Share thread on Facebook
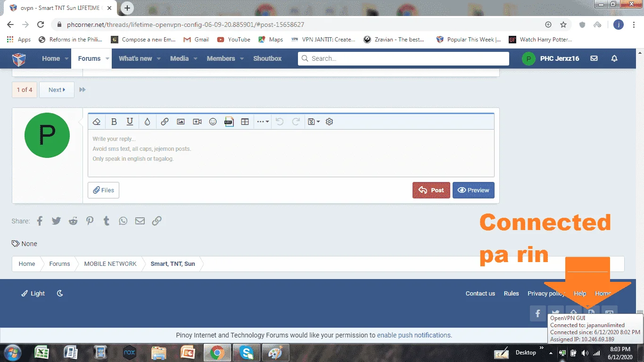Viewport: 644px width, 362px height. coord(40,221)
